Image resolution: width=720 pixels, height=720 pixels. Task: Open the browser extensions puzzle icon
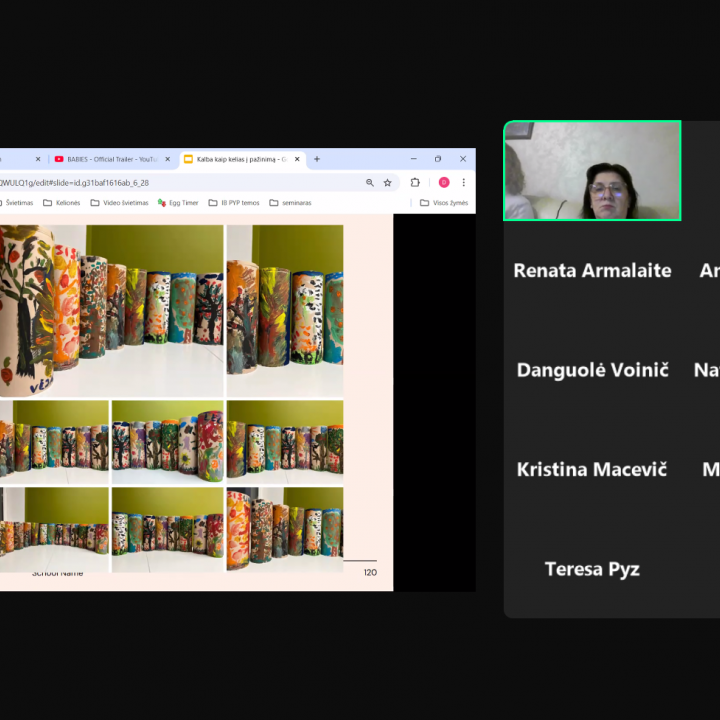tap(415, 183)
